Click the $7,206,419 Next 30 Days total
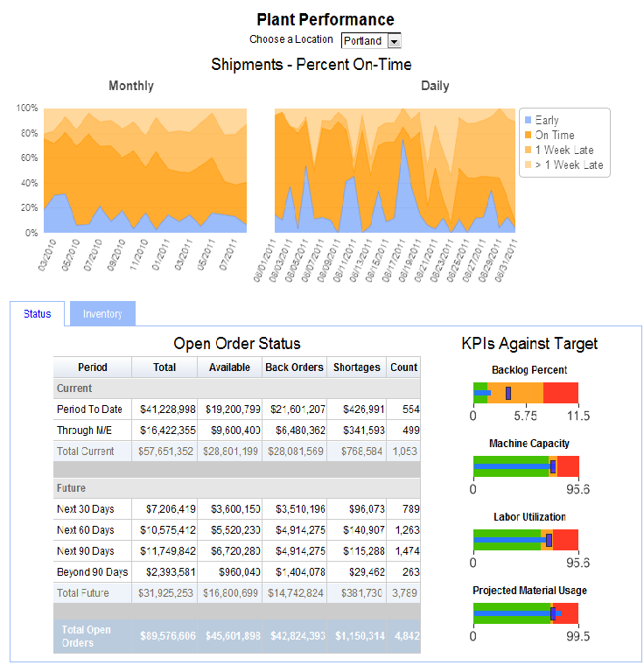 164,509
